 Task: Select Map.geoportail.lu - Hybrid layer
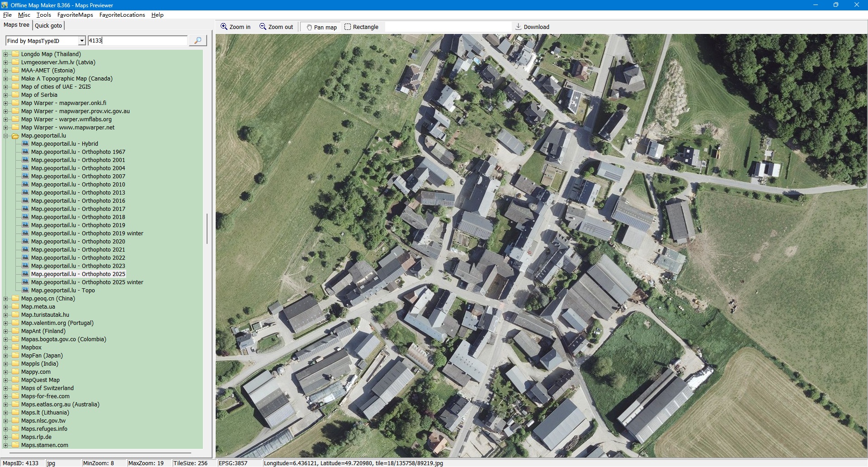(x=64, y=144)
